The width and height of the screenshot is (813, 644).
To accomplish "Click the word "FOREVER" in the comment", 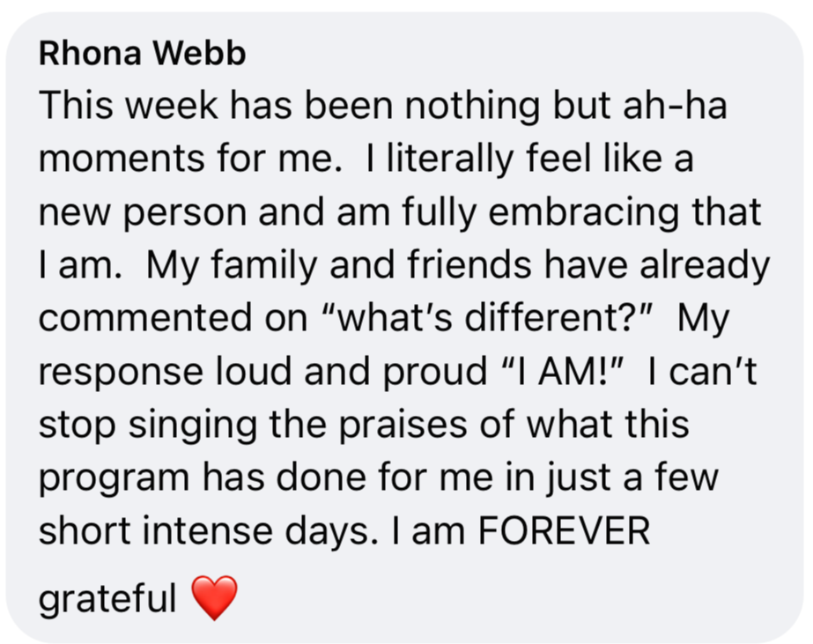I will point(564,531).
